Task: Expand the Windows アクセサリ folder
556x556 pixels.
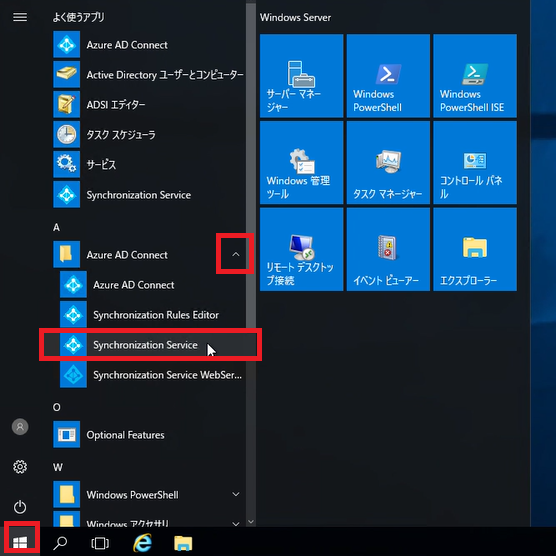Action: (x=235, y=523)
